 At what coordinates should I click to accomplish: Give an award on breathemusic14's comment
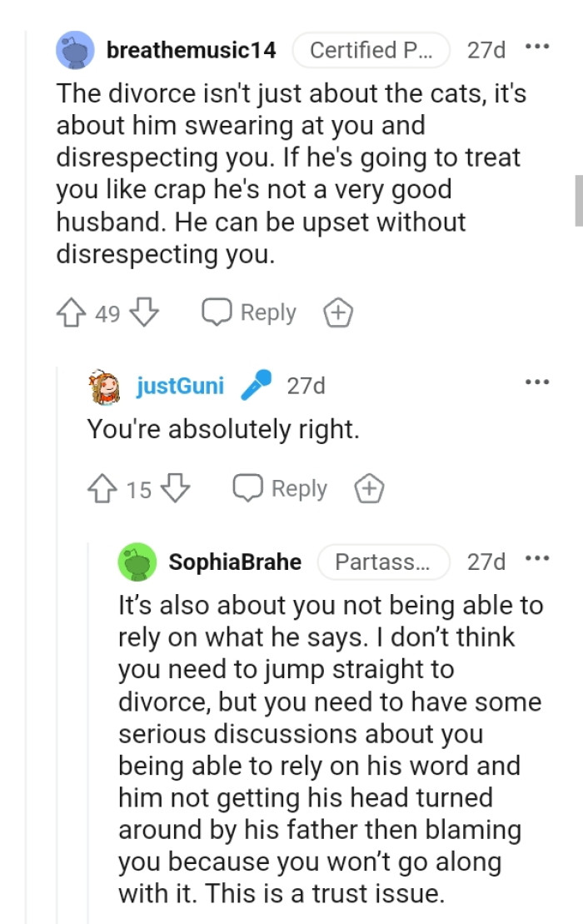click(x=338, y=312)
